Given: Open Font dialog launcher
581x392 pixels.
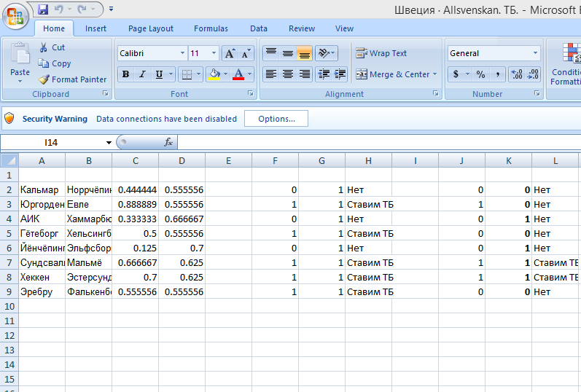Looking at the screenshot, I should pyautogui.click(x=251, y=94).
